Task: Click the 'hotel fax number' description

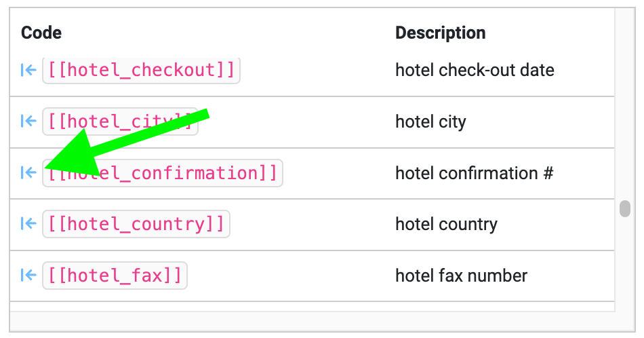Action: [x=461, y=275]
